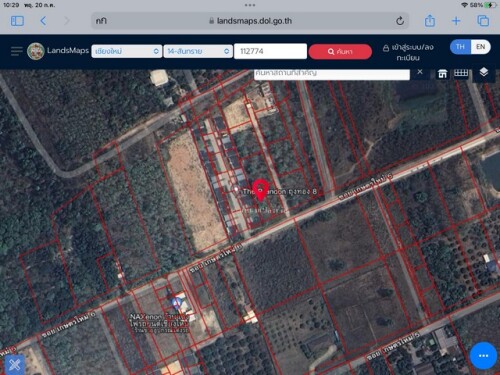Open the login/register link

pyautogui.click(x=408, y=52)
